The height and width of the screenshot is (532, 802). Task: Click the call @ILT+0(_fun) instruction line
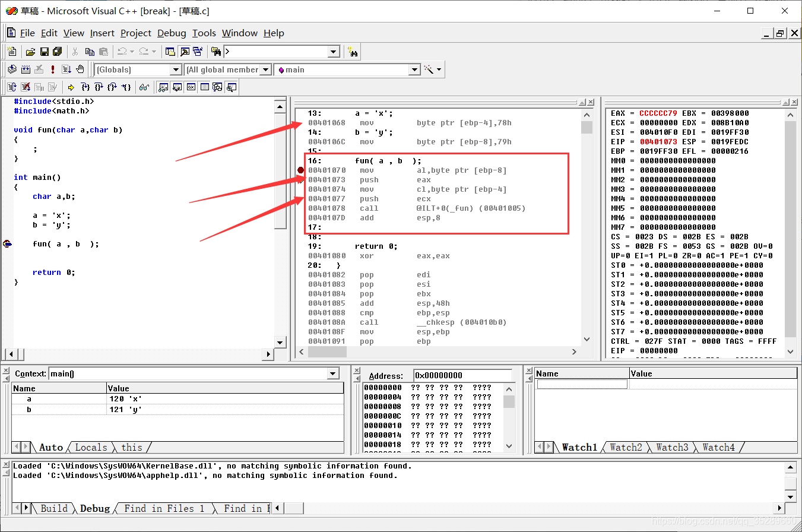(x=417, y=208)
